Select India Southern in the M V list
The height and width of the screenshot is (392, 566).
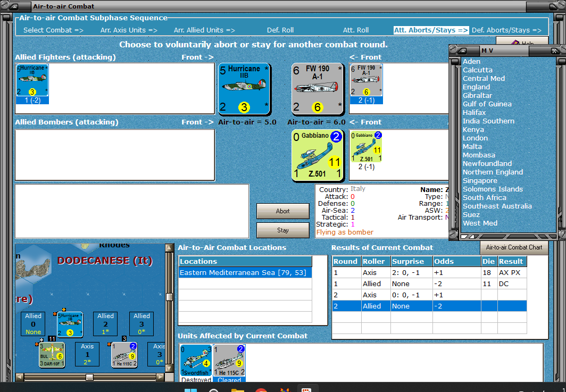488,121
